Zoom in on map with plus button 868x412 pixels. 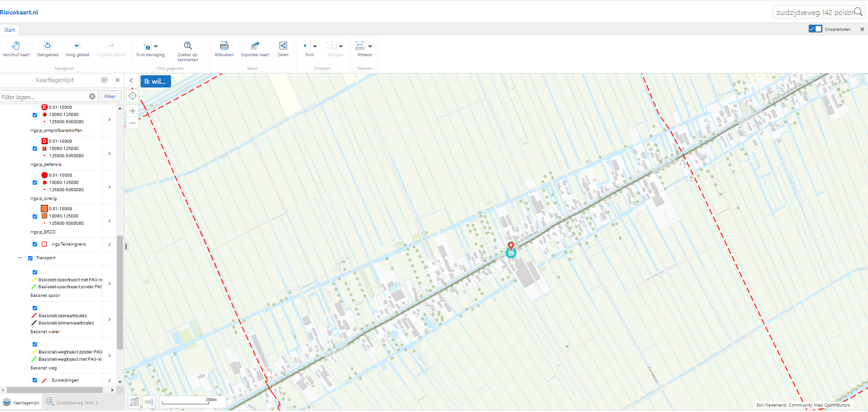pyautogui.click(x=132, y=111)
